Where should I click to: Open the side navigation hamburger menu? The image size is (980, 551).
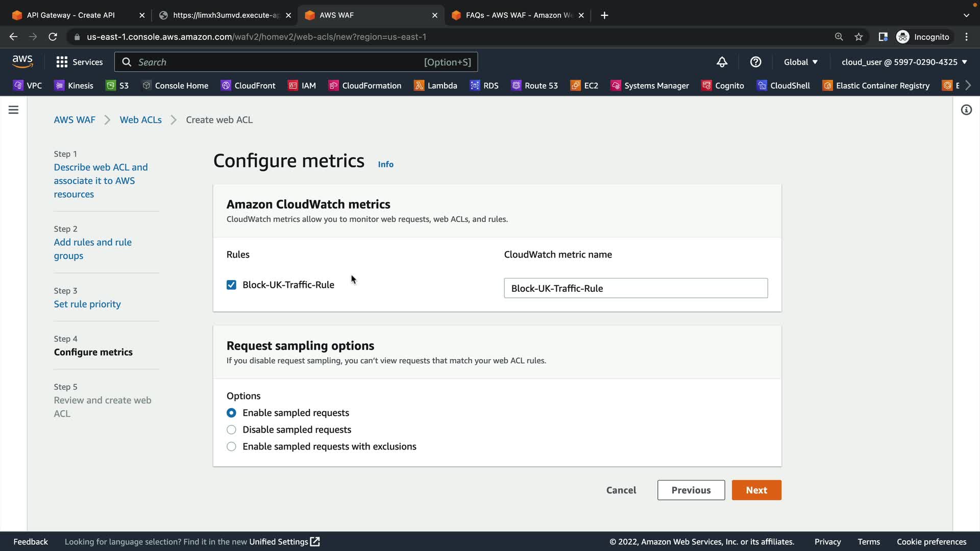(x=14, y=110)
